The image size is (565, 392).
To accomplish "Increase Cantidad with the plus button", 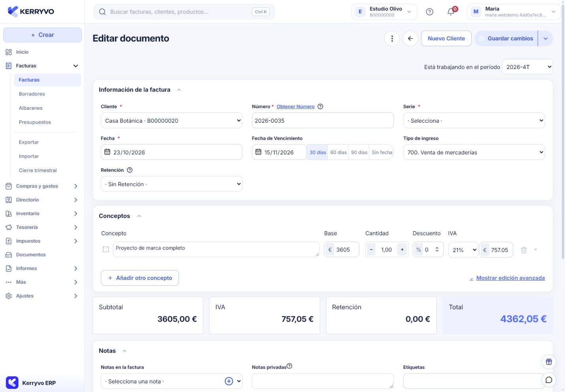I will coord(402,249).
